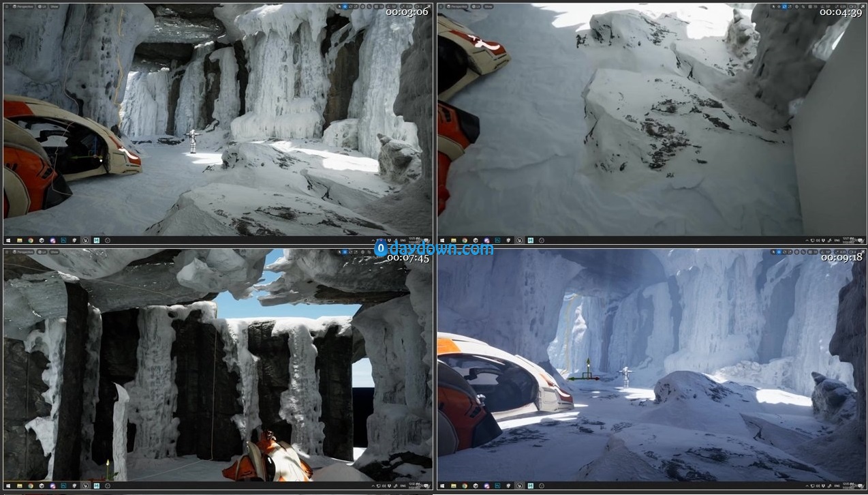Open Unreal Engine from the 00:09:18 frame taskbar
Viewport: 868px width, 495px height.
(x=519, y=487)
